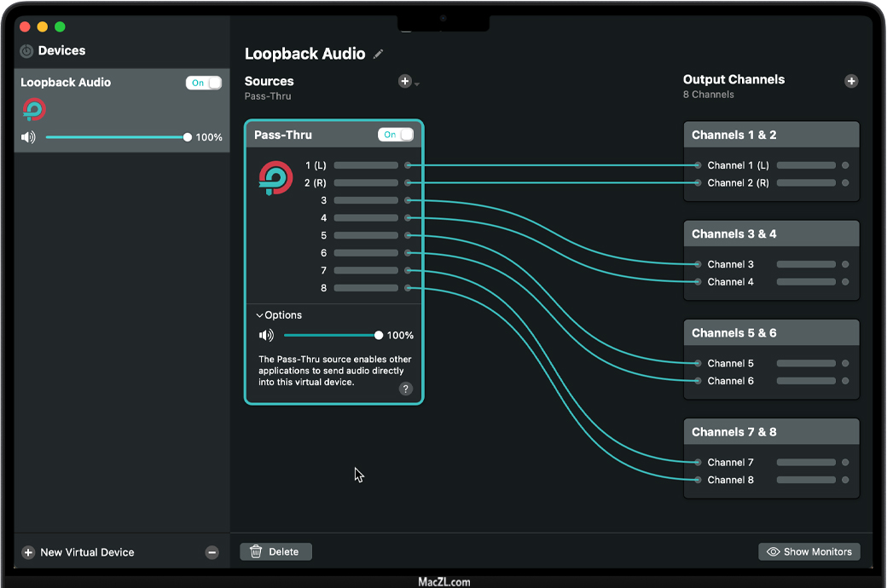Click the minus icon to remove virtual device

(x=212, y=552)
